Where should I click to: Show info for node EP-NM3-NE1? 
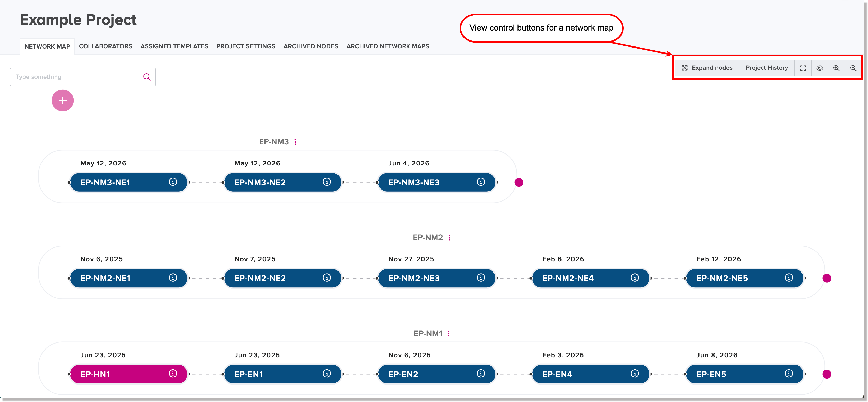coord(173,182)
